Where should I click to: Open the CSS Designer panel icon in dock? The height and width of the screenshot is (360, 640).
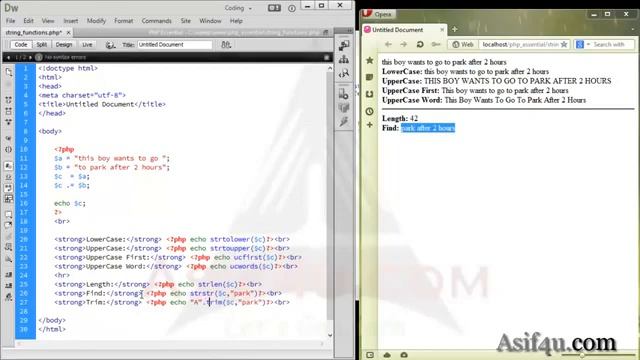tap(344, 95)
